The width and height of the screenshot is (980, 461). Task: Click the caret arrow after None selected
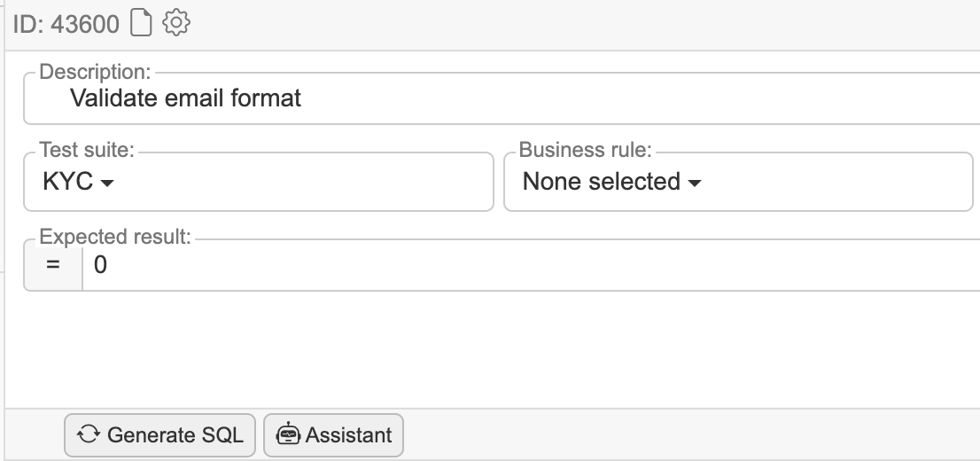695,184
